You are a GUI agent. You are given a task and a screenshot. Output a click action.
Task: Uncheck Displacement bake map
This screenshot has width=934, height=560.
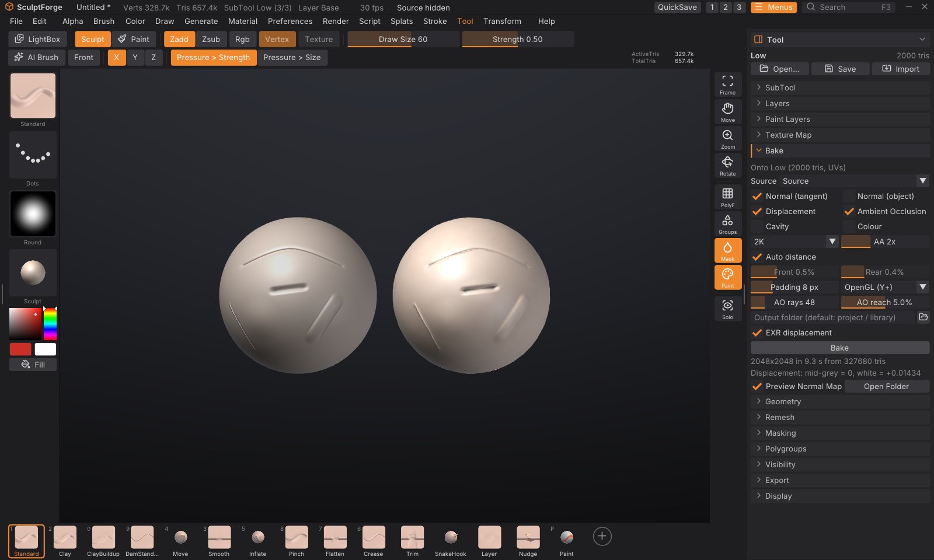(x=757, y=211)
